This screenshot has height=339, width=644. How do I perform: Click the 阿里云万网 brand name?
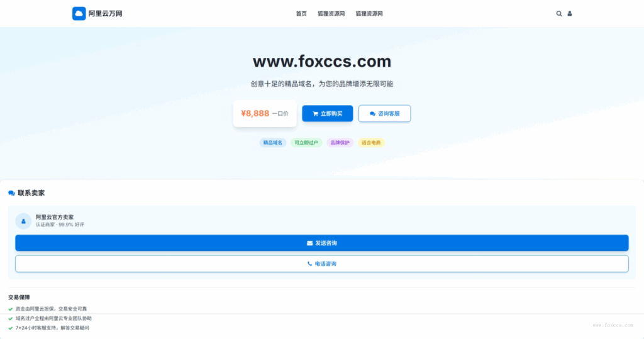tap(105, 14)
